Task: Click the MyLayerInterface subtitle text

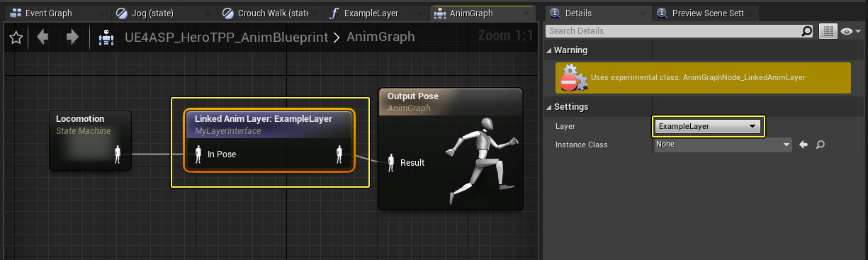Action: click(228, 131)
